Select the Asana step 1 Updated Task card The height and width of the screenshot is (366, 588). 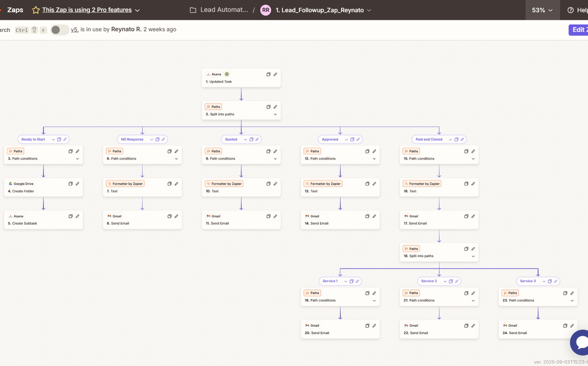[241, 78]
